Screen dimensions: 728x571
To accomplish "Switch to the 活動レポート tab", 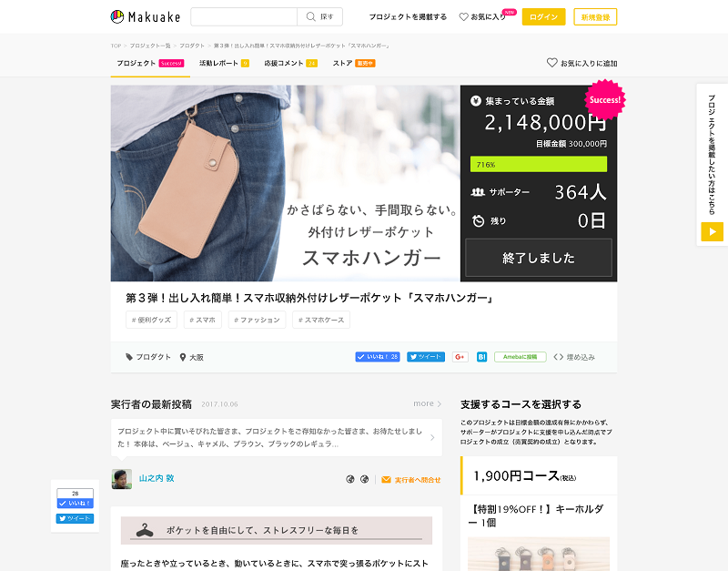I will (224, 63).
